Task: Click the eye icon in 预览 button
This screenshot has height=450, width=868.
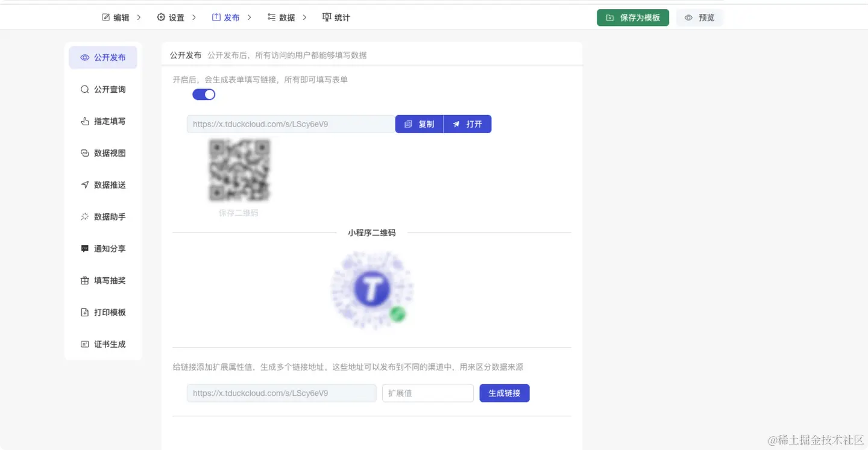Action: tap(688, 18)
